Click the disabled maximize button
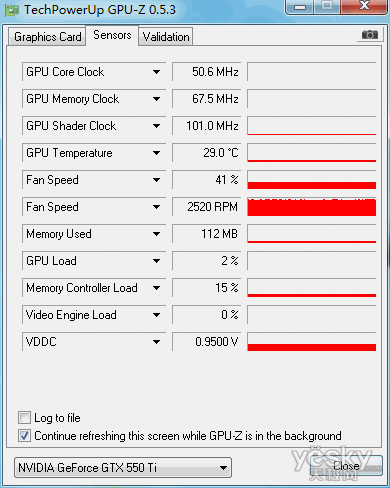The height and width of the screenshot is (488, 390). (x=327, y=6)
